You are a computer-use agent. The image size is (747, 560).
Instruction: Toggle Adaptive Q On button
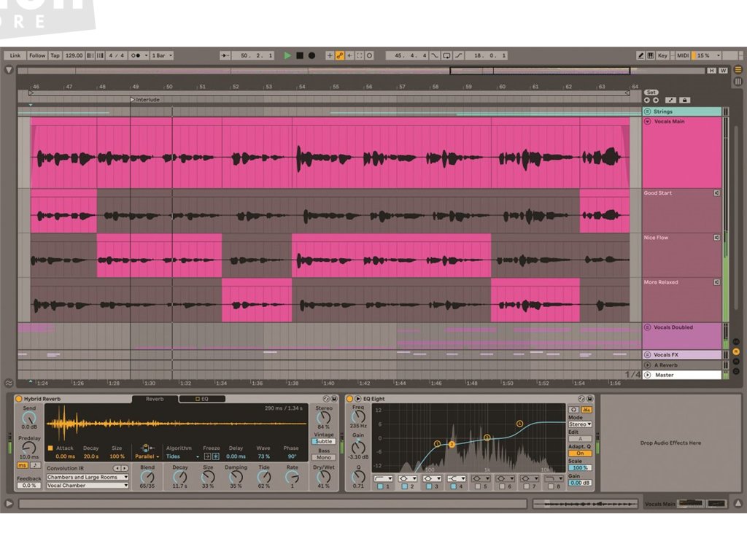(x=579, y=454)
